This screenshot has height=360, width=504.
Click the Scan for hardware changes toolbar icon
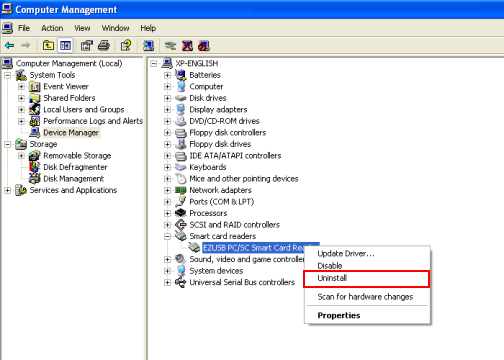(148, 45)
